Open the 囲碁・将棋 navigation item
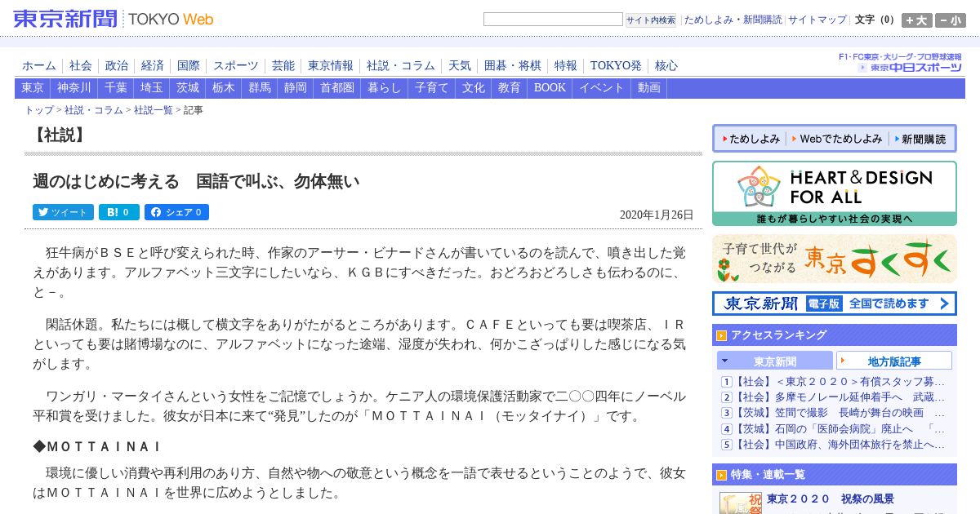 [x=513, y=66]
